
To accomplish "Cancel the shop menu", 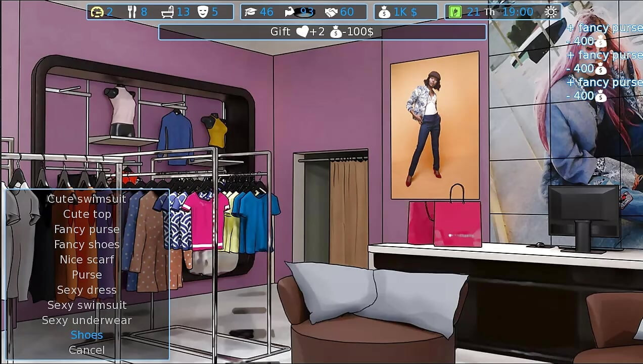I will pos(87,350).
